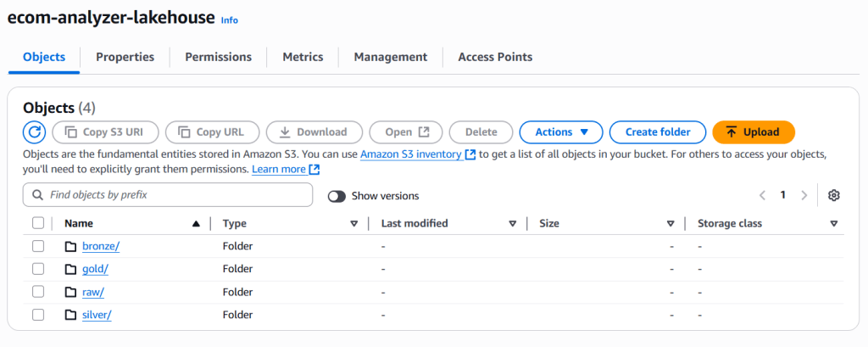This screenshot has width=868, height=347.
Task: Open the Management tab
Action: [390, 57]
